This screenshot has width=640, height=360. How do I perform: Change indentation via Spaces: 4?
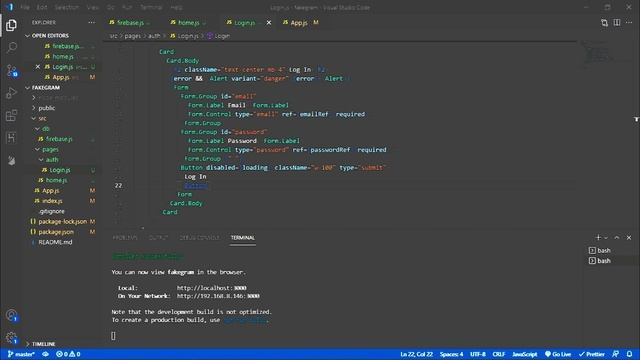451,354
